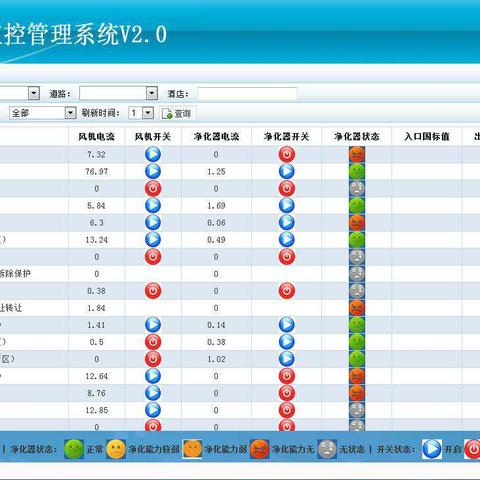Sort by the 净化器开关 column header

(x=287, y=136)
